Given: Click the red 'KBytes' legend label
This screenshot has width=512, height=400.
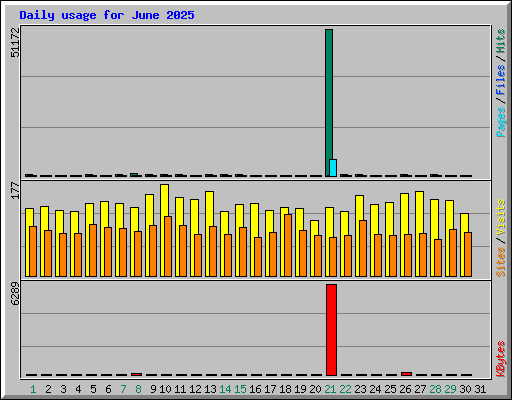Looking at the screenshot, I should (x=501, y=359).
